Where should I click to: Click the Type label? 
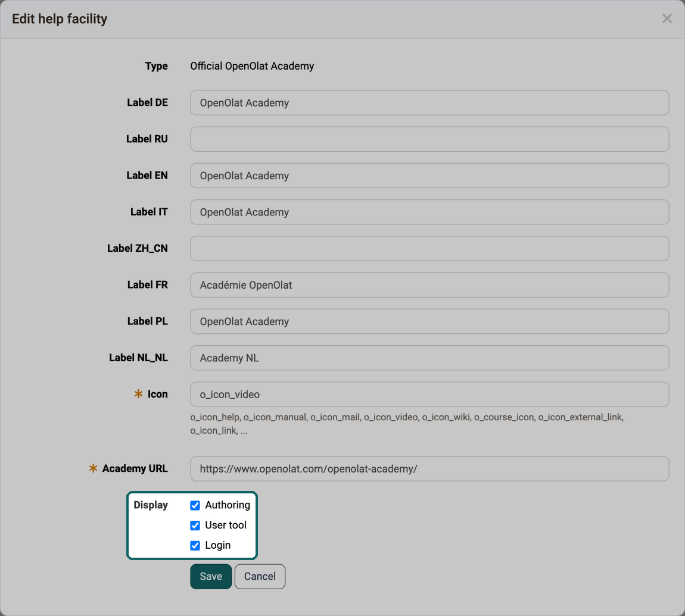click(157, 66)
